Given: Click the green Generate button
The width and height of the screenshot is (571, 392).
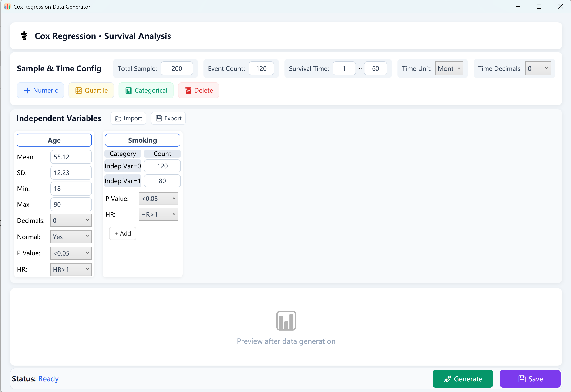Looking at the screenshot, I should point(463,378).
